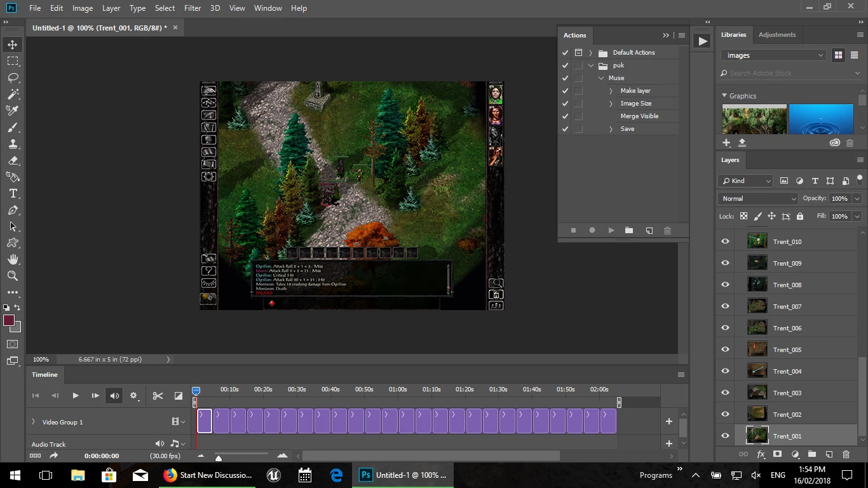Select the Horizontal Type tool
This screenshot has height=488, width=868.
[x=13, y=194]
